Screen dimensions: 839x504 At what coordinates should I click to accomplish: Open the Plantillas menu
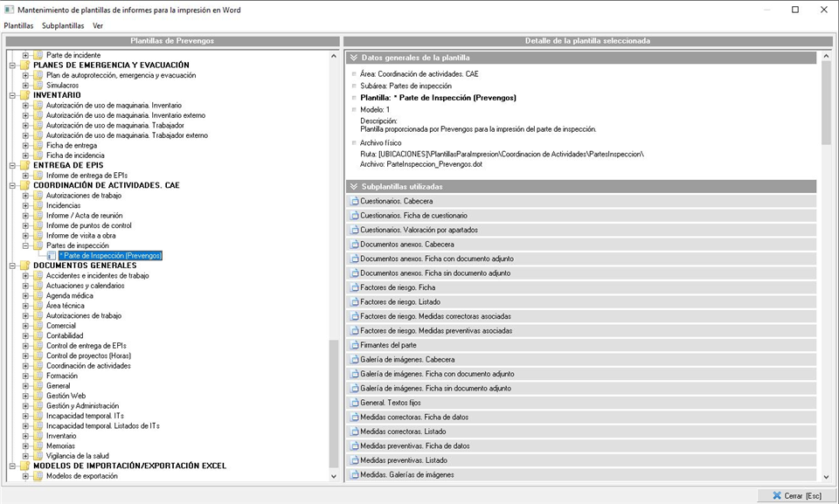pyautogui.click(x=18, y=25)
